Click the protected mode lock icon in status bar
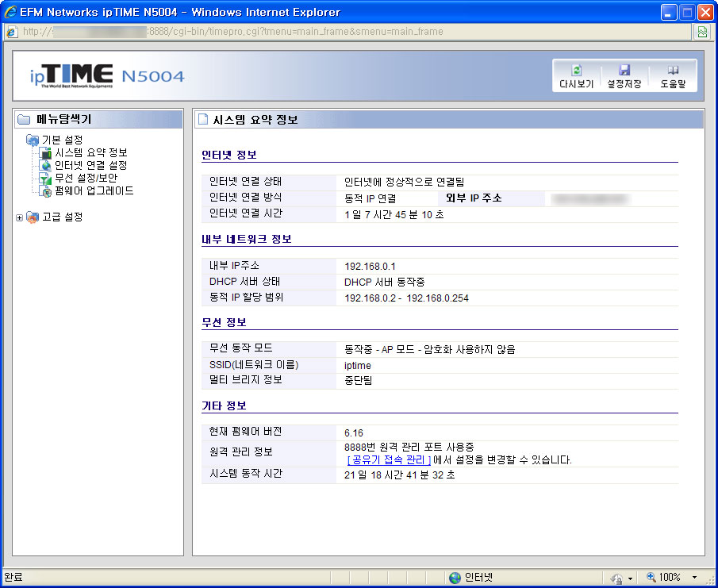The image size is (718, 588). (616, 578)
